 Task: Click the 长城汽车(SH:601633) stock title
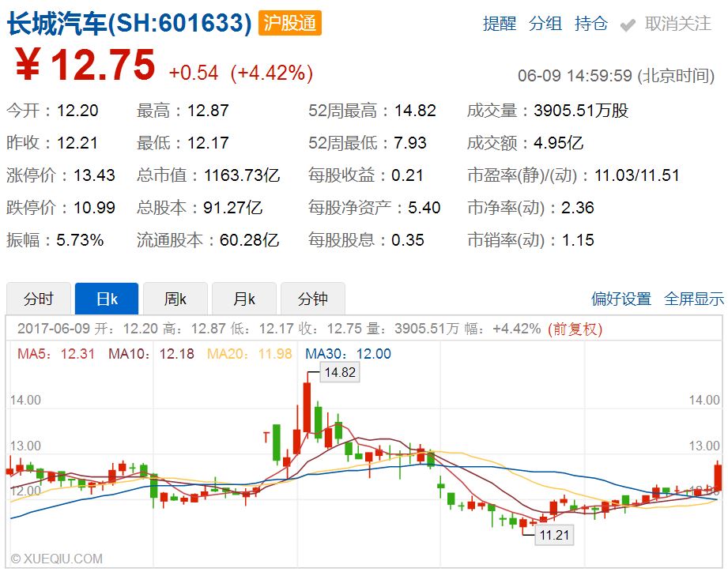point(130,23)
